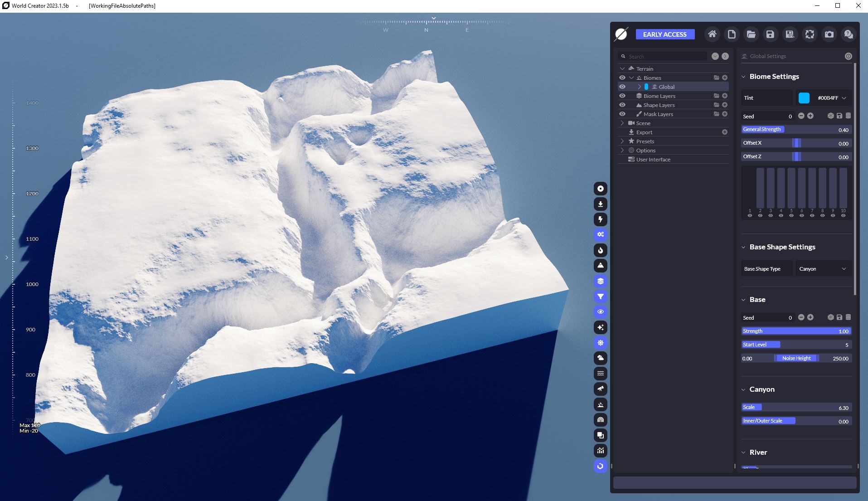This screenshot has width=868, height=501.
Task: Select Export in the tree
Action: click(644, 132)
